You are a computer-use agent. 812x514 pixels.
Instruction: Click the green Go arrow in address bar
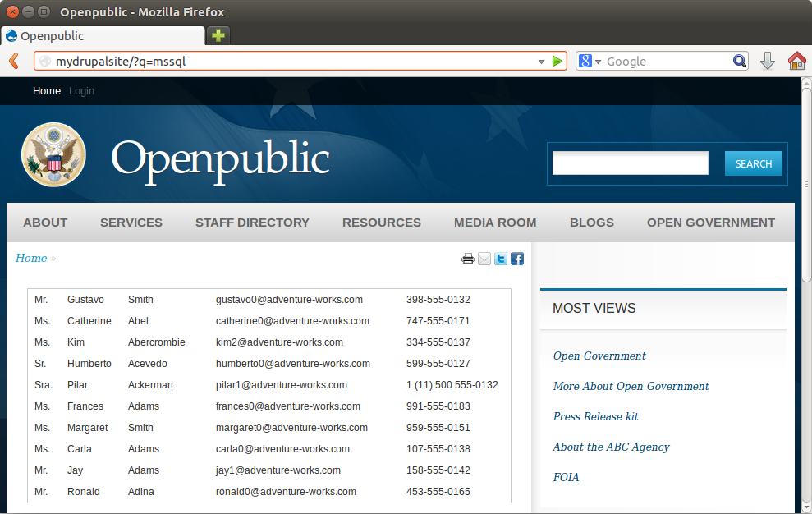(557, 61)
